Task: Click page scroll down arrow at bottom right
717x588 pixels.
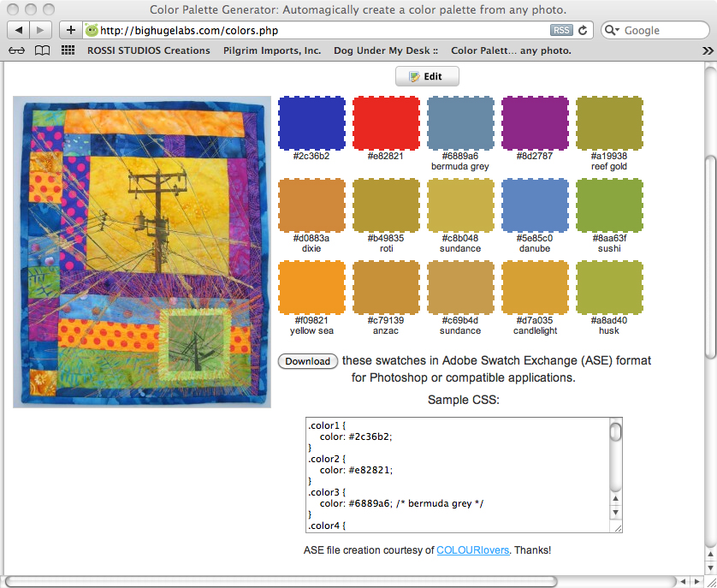Action: 710,567
